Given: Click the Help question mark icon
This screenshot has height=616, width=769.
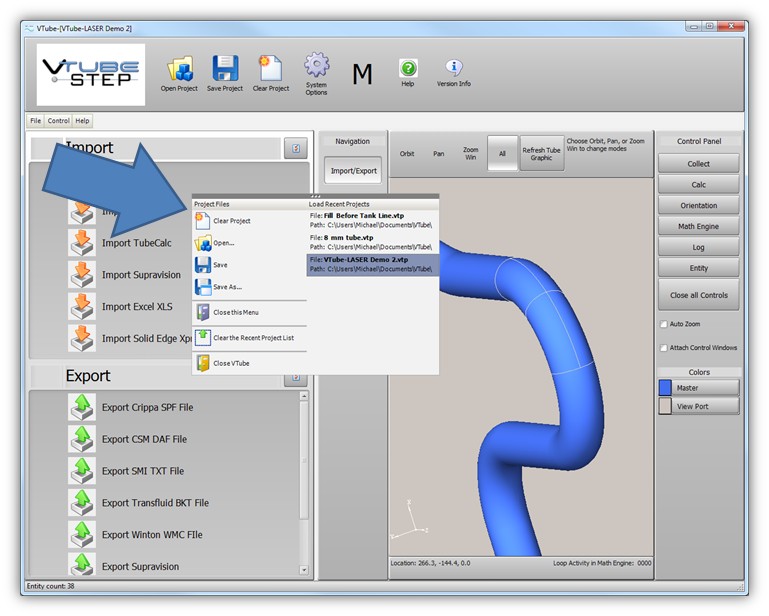Looking at the screenshot, I should click(408, 68).
